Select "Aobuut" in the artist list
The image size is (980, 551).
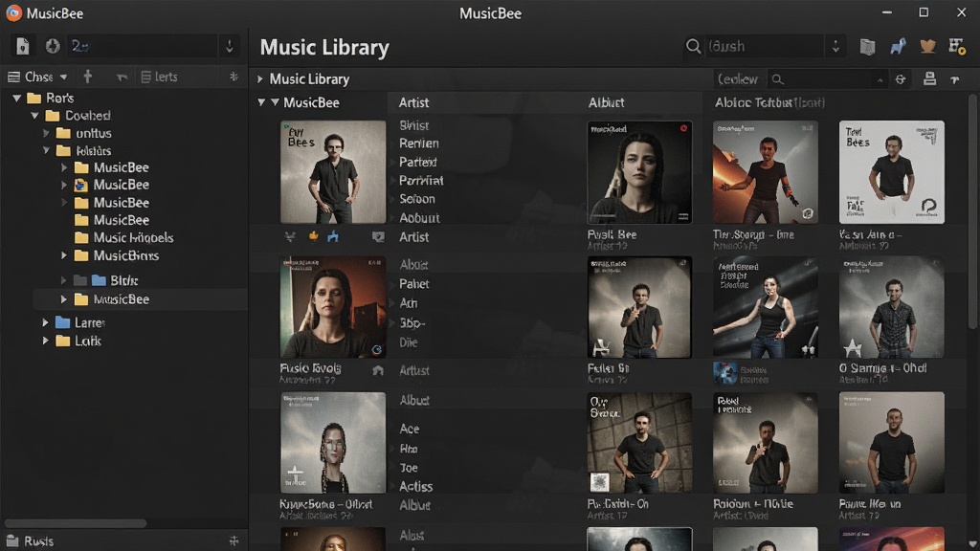tap(419, 218)
